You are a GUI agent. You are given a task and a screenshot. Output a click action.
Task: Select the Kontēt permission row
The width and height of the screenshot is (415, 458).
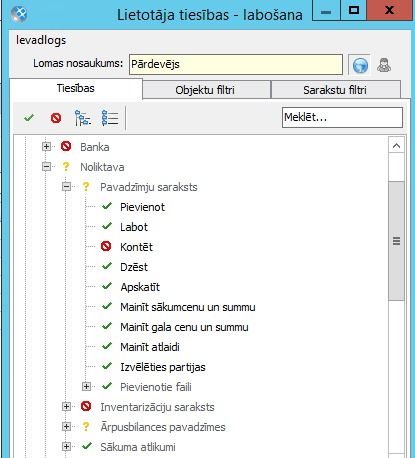tap(136, 247)
